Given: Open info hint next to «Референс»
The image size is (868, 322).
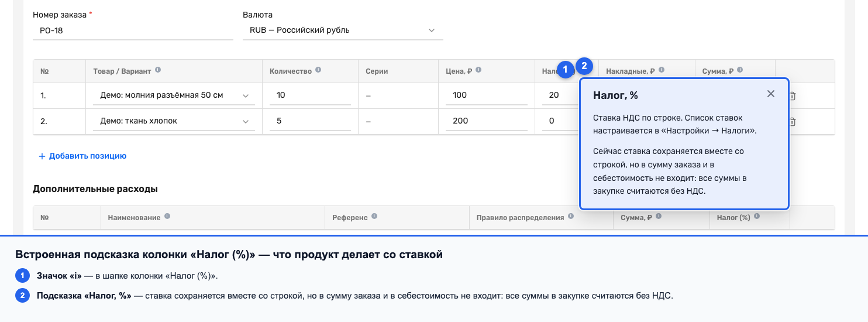Looking at the screenshot, I should 374,217.
